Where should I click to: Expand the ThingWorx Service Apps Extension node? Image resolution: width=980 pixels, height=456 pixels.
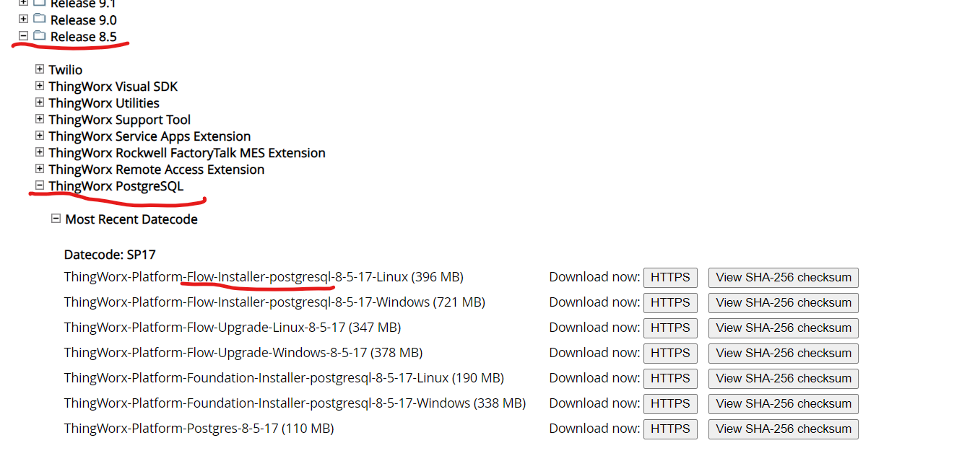(40, 136)
